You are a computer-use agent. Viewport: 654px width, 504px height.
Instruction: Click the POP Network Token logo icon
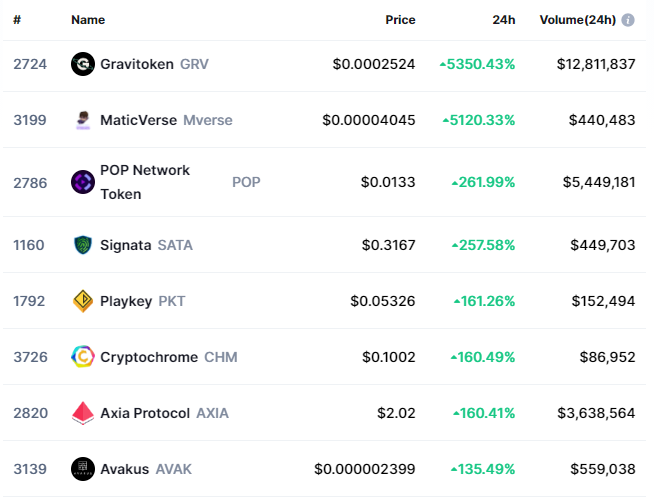pos(83,182)
